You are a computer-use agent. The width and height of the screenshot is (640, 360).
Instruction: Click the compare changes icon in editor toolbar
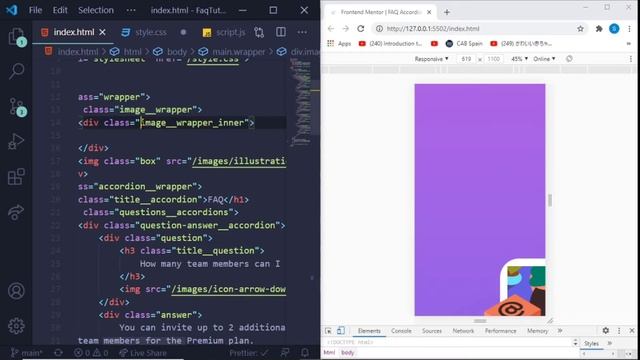click(259, 32)
